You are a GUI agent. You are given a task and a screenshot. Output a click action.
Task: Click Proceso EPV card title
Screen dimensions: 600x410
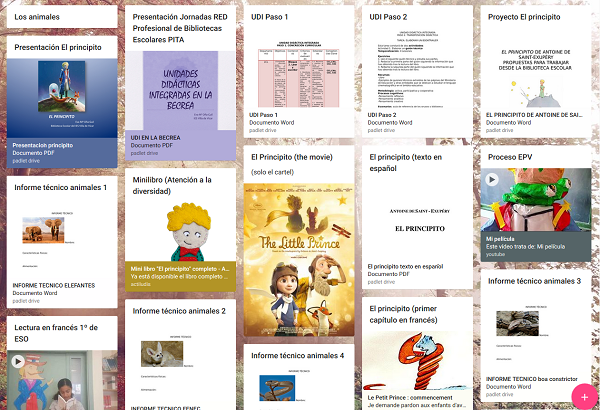[x=510, y=157]
